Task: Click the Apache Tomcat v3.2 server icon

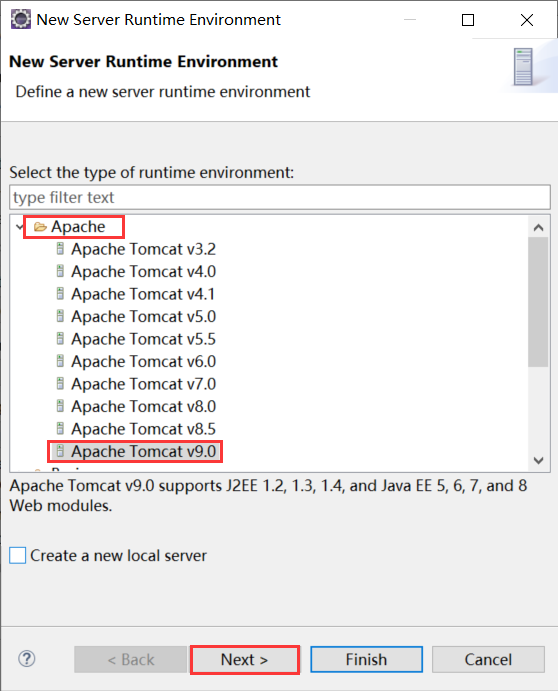Action: click(x=60, y=249)
